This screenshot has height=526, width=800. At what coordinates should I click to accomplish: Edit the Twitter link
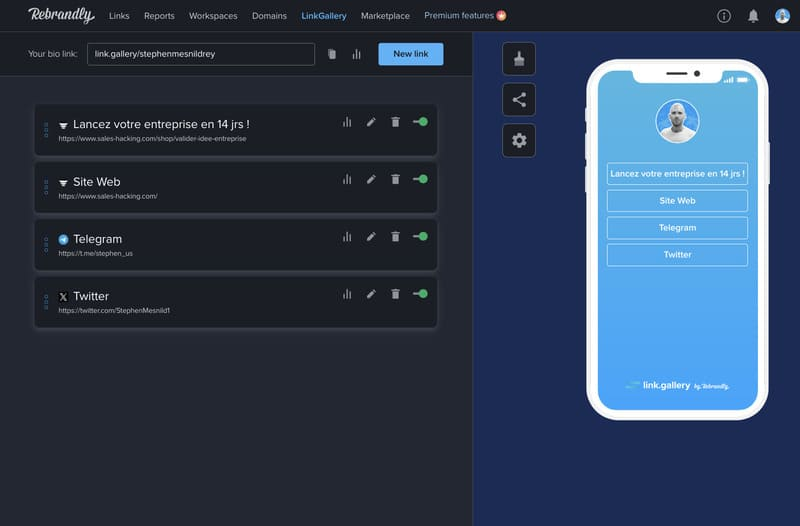371,294
